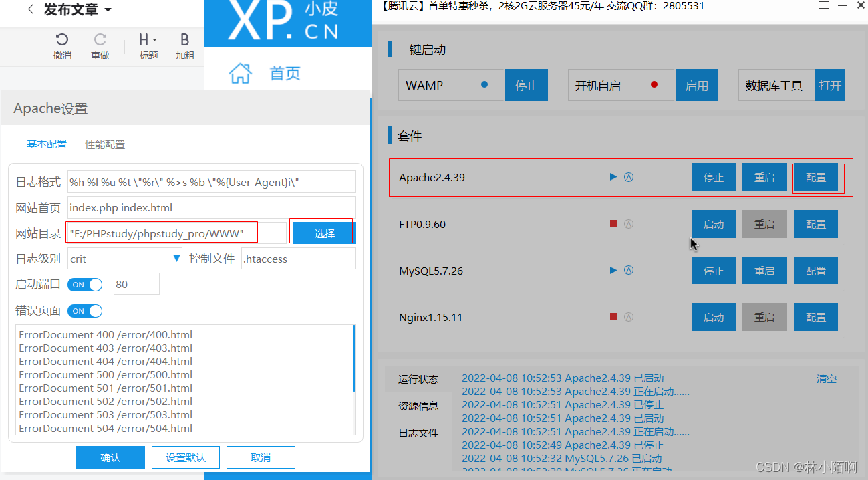Click 打开 for 数据库工具
Viewport: 868px width, 480px height.
pos(830,85)
